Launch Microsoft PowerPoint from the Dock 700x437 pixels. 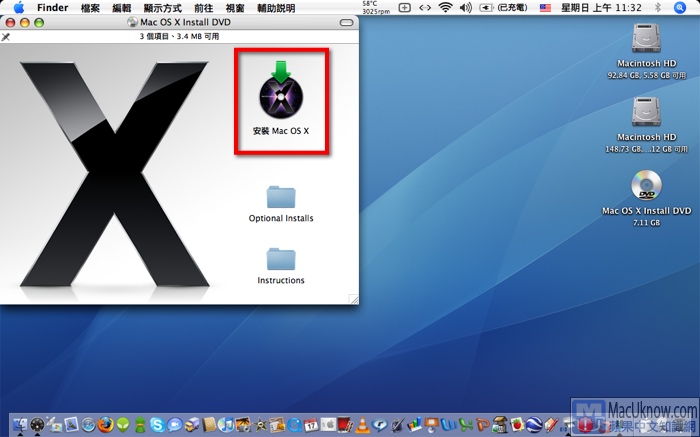pyautogui.click(x=483, y=425)
